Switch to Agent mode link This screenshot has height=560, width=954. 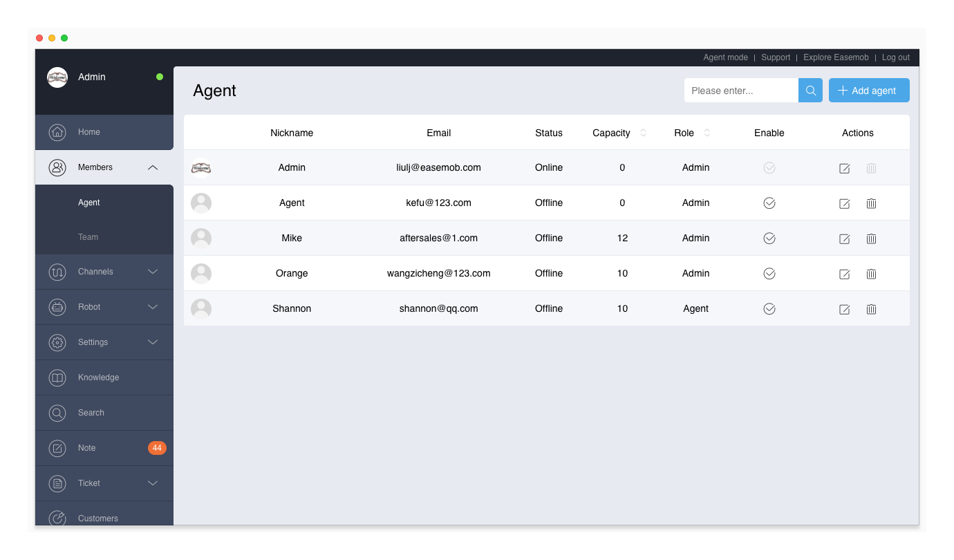click(725, 57)
